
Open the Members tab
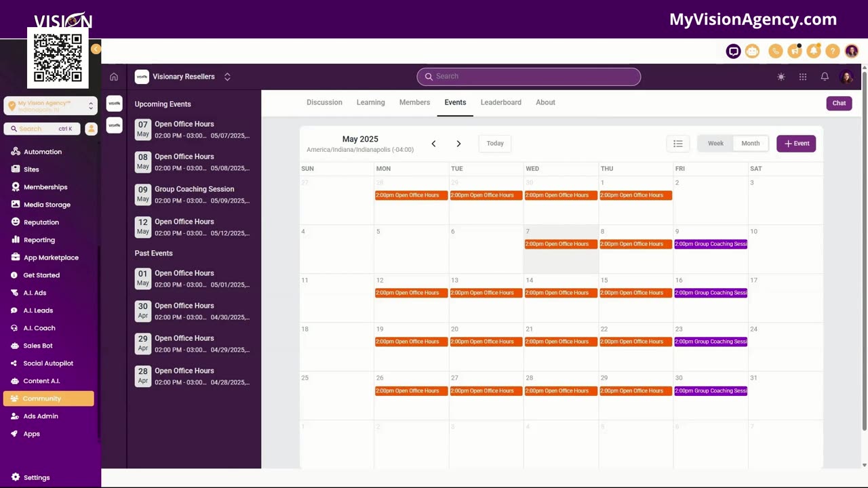[x=414, y=102]
